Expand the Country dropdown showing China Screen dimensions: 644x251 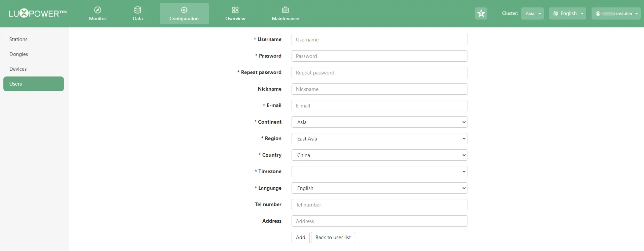(379, 155)
